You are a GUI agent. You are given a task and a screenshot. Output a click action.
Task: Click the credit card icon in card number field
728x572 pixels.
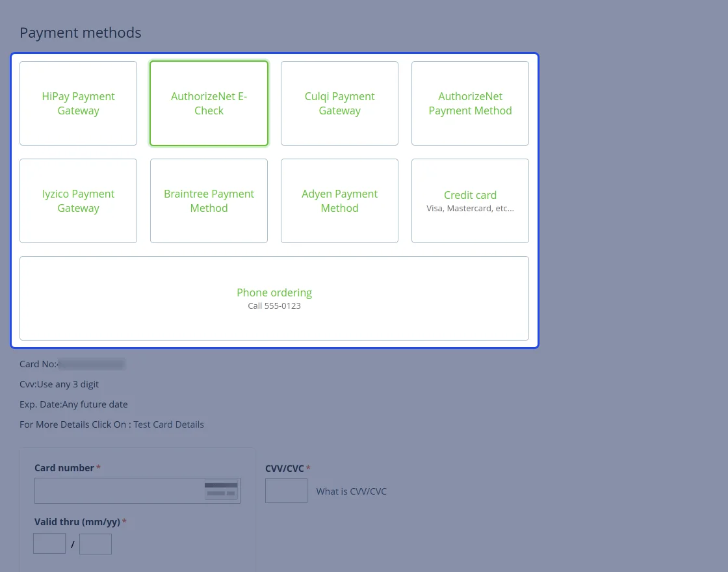221,490
